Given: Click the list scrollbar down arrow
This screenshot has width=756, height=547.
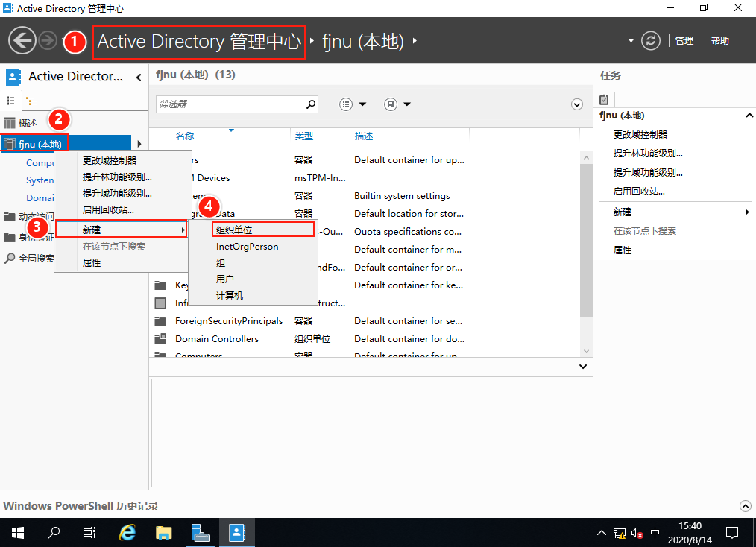Looking at the screenshot, I should (x=586, y=351).
